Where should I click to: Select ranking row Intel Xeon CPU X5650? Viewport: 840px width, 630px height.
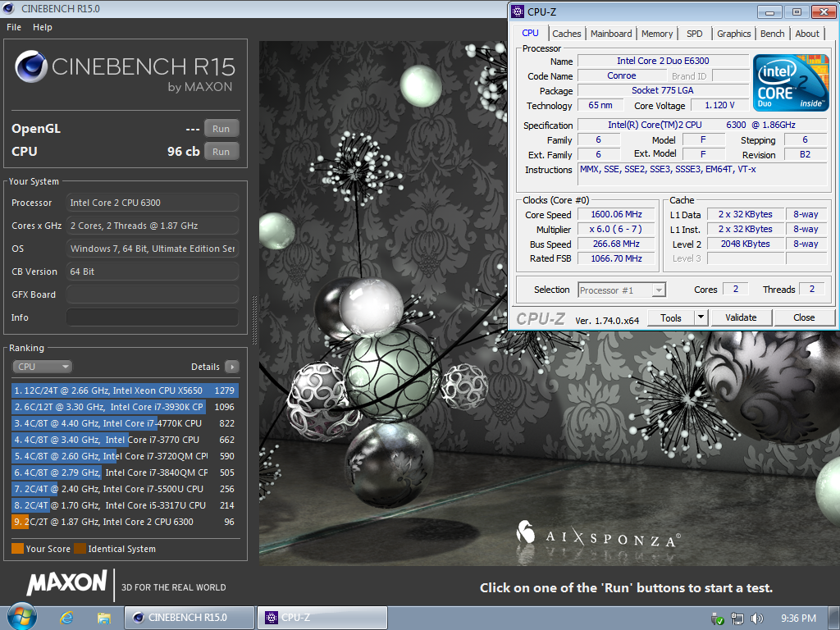(x=125, y=390)
